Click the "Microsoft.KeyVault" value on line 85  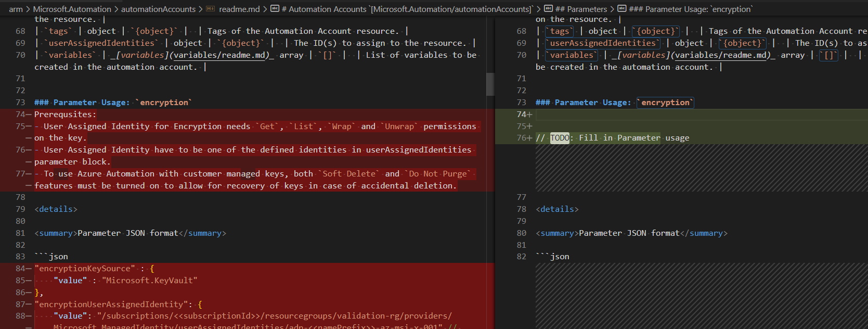[150, 281]
